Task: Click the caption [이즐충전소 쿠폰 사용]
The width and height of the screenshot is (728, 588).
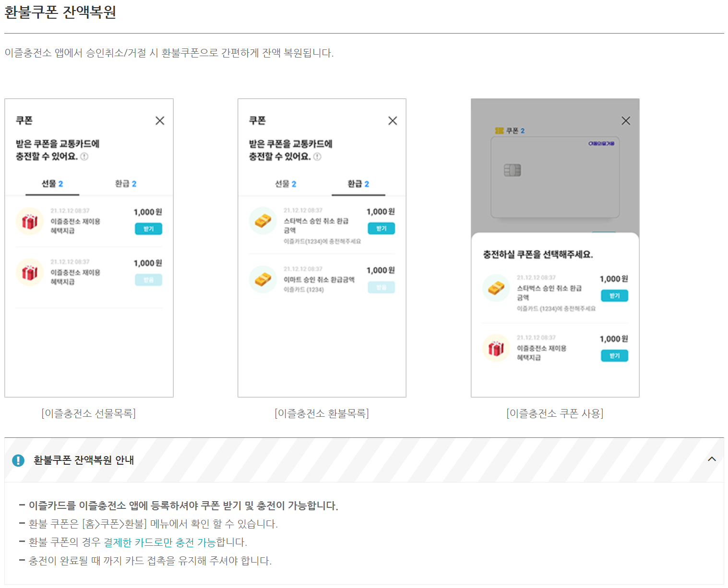Action: click(555, 413)
